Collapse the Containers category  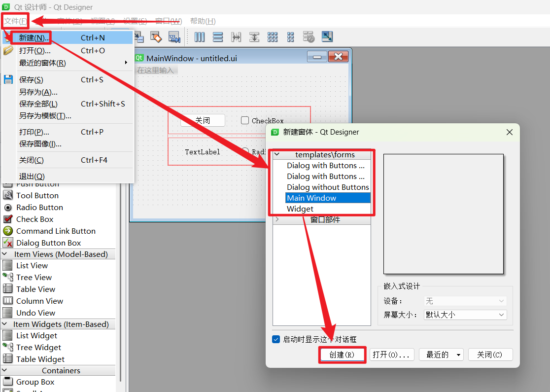[x=5, y=370]
